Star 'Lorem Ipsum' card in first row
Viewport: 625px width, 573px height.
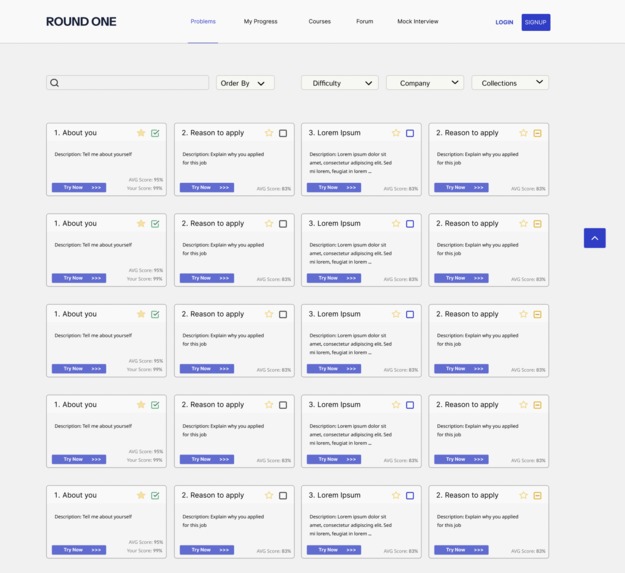[x=396, y=133]
